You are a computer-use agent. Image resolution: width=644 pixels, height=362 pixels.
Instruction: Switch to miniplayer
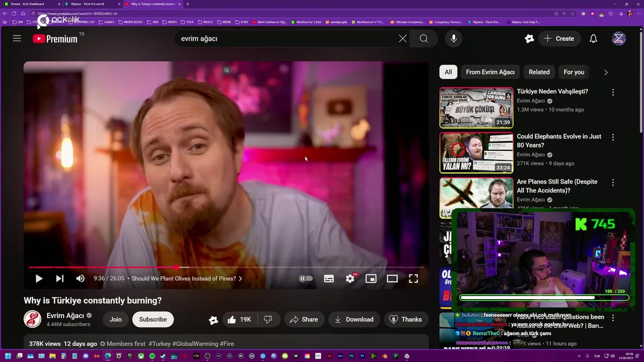coord(371,279)
